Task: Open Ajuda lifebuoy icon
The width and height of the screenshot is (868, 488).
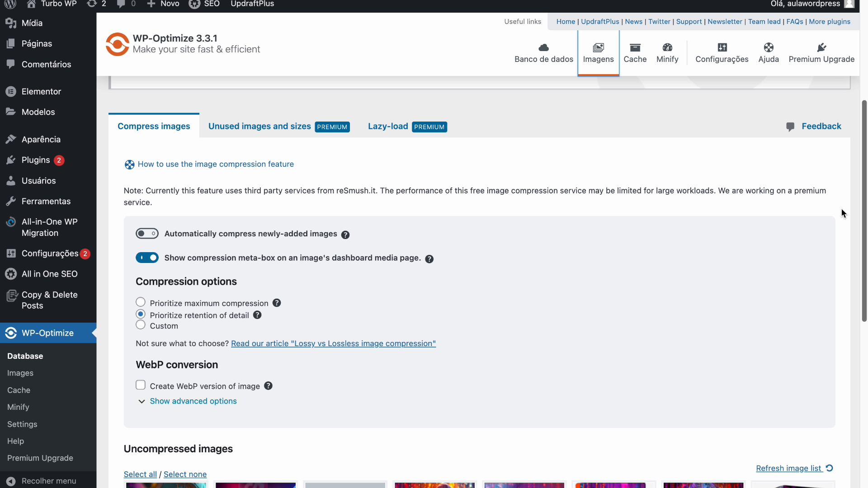Action: click(x=768, y=47)
